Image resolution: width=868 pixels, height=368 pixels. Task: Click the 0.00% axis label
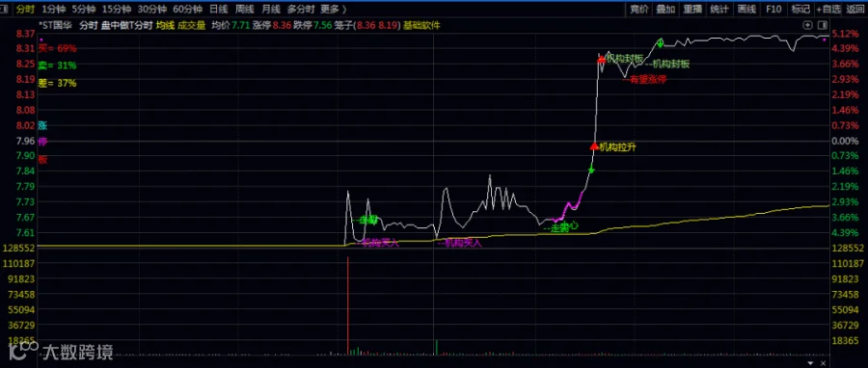[845, 141]
